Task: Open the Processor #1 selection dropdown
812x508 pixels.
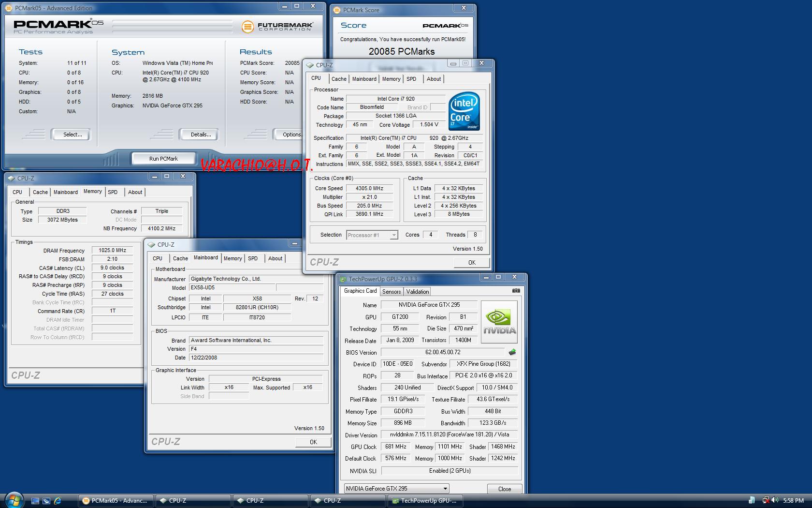Action: (372, 235)
